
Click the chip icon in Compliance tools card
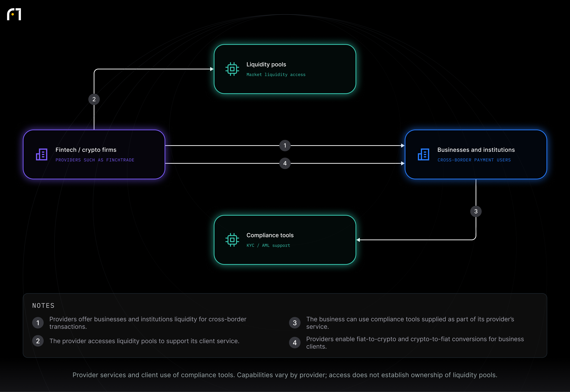pyautogui.click(x=232, y=240)
